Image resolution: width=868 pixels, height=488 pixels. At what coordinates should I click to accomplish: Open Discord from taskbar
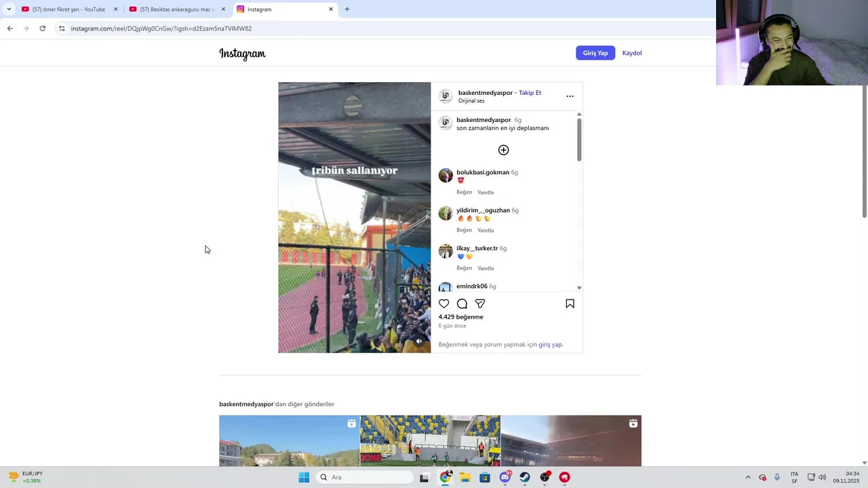[505, 477]
